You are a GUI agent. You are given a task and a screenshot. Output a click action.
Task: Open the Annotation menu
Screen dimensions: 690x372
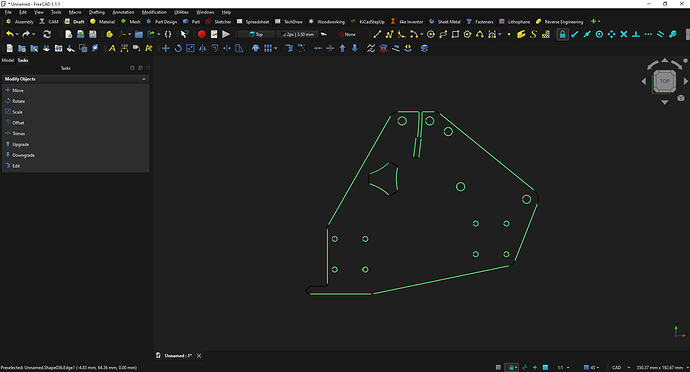pyautogui.click(x=123, y=12)
